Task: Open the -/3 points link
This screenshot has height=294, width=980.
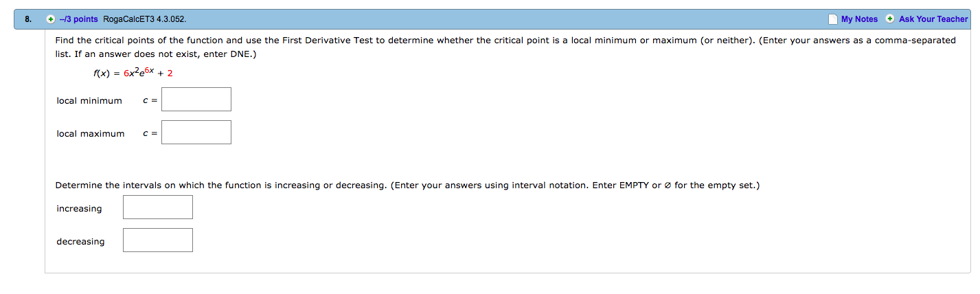Action: (79, 19)
